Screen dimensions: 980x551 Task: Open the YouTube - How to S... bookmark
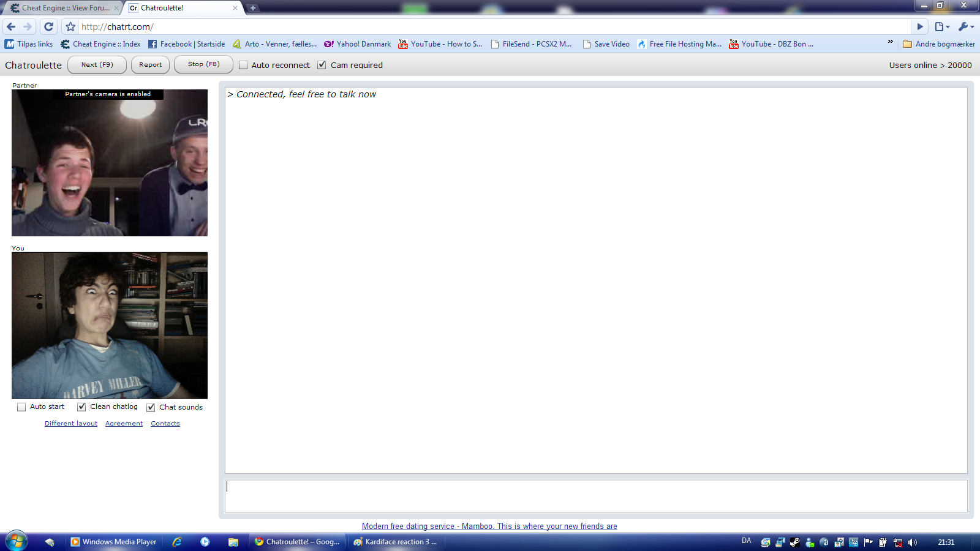point(440,44)
